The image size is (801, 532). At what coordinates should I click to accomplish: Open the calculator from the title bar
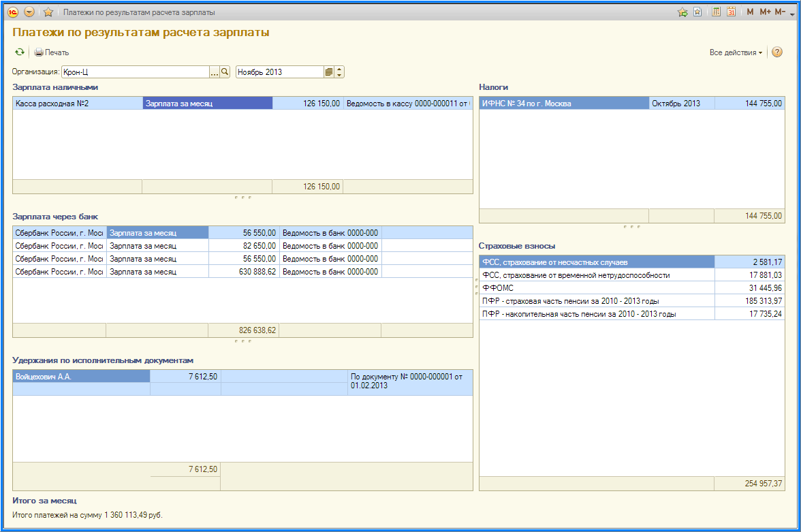717,12
